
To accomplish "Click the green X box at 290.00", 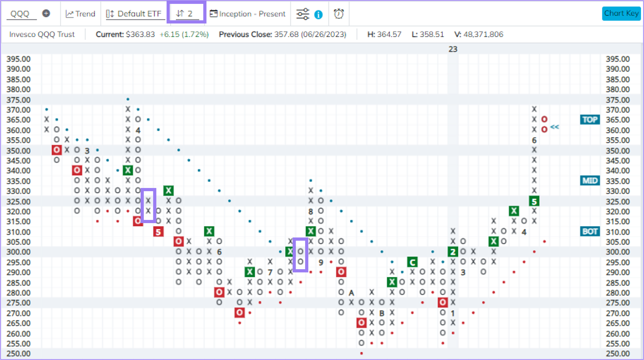I will 250,272.
